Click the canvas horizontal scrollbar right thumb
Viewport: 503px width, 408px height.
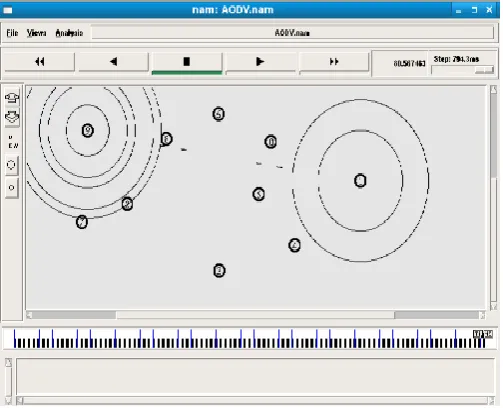tap(437, 315)
